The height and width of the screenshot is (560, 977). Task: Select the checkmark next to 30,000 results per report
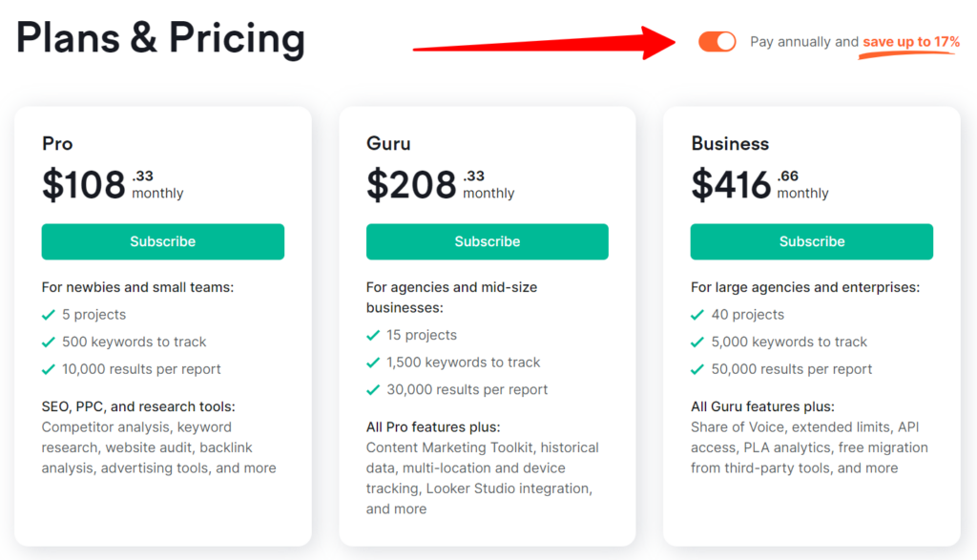(374, 389)
